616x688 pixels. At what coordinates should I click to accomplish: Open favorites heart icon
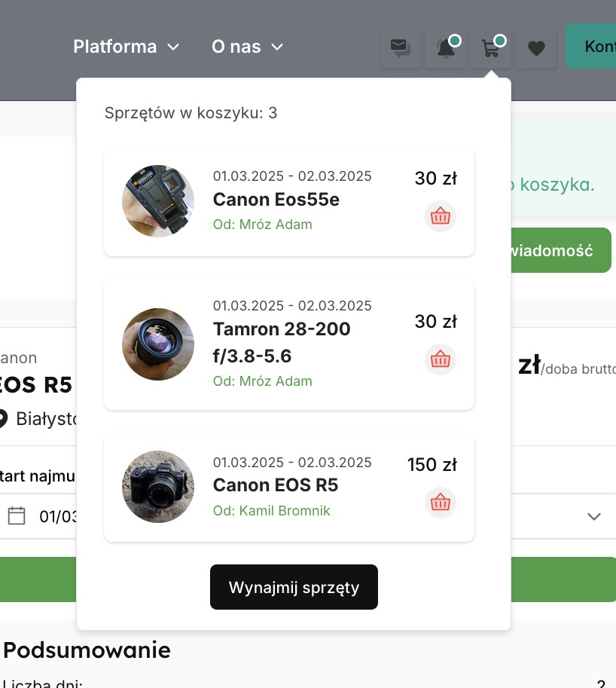point(536,48)
